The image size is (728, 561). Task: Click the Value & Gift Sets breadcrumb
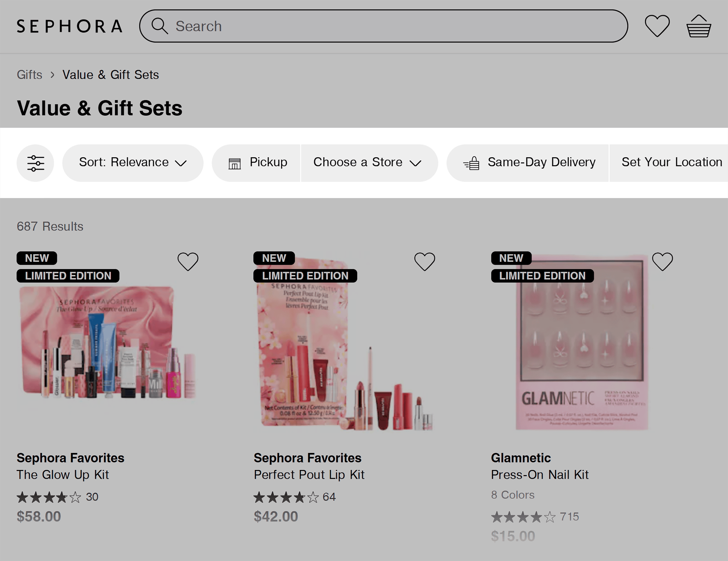click(111, 75)
